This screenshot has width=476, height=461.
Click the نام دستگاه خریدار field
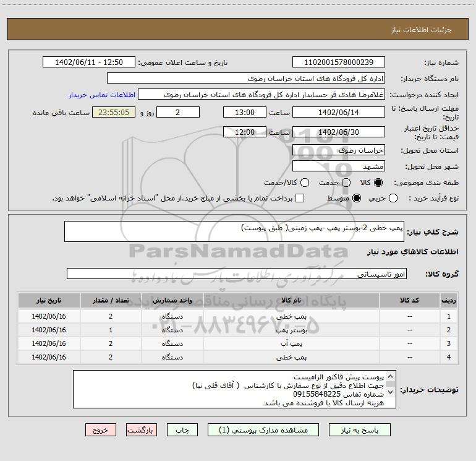pos(246,78)
